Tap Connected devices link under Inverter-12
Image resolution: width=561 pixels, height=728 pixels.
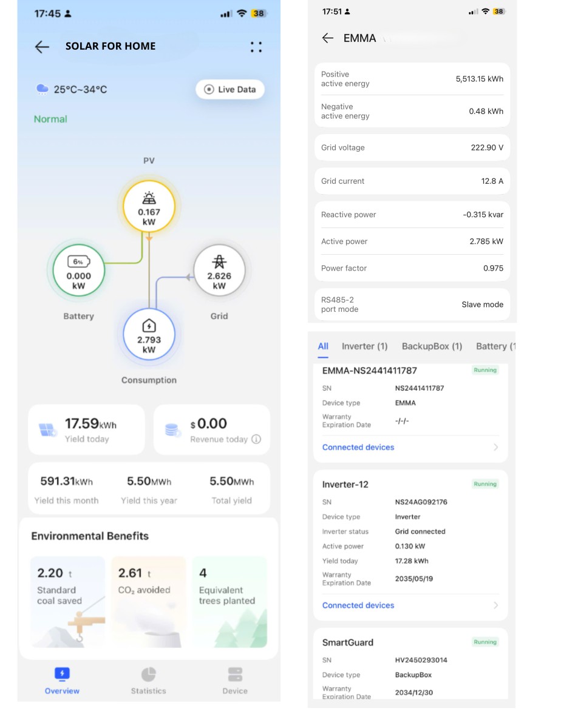(x=358, y=605)
